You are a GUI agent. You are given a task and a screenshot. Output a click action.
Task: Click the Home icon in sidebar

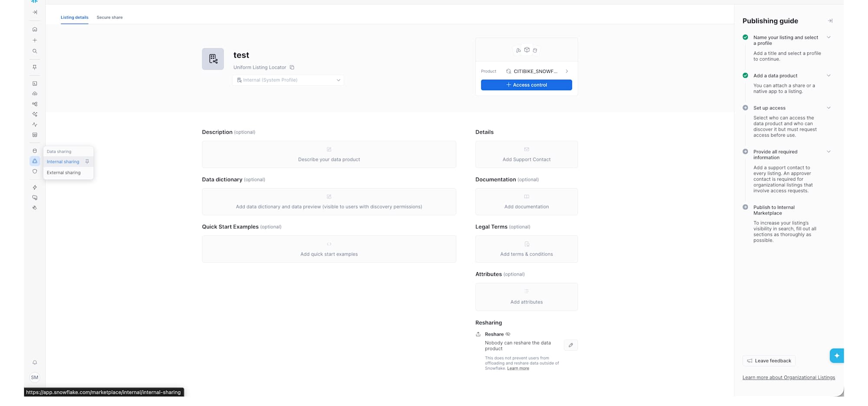tap(35, 30)
